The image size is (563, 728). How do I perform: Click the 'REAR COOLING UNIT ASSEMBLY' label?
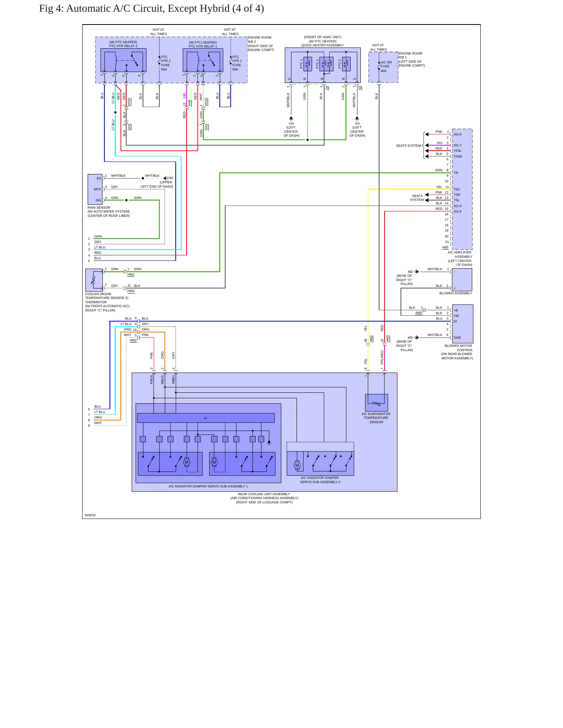[x=264, y=494]
